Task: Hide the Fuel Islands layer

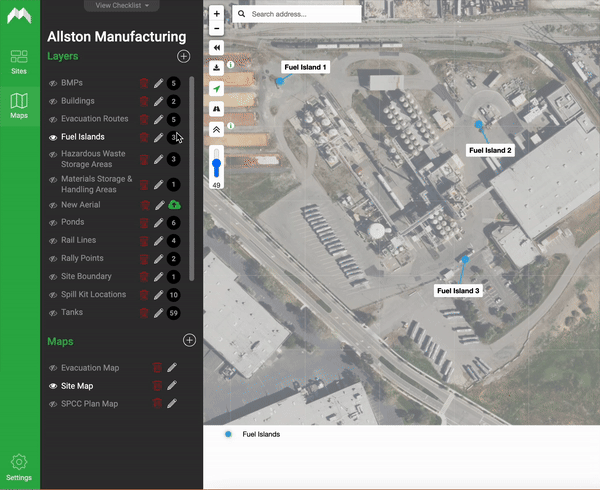Action: 53,137
